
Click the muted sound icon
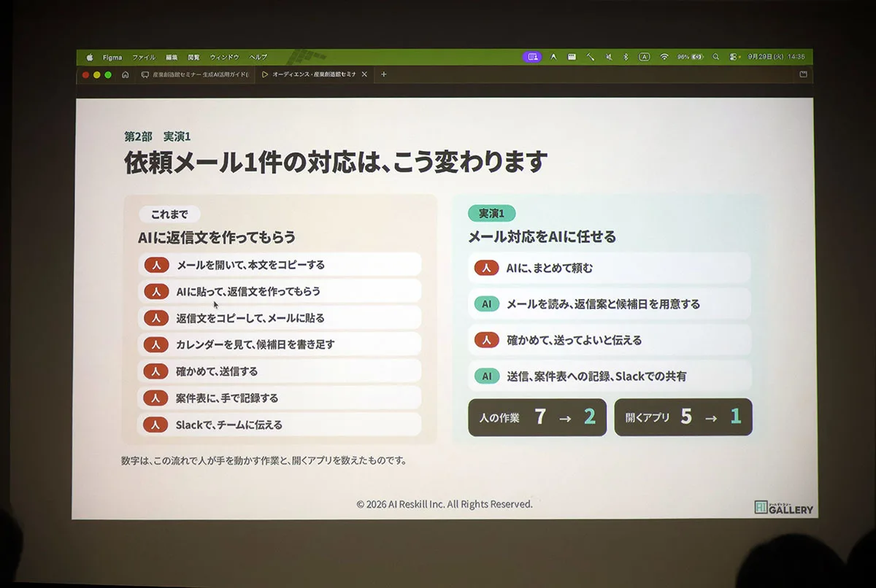click(x=608, y=56)
